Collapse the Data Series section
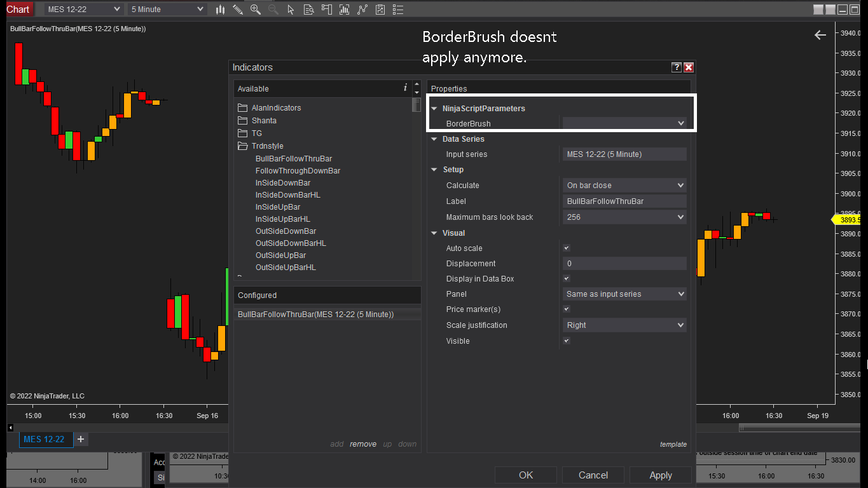 click(x=435, y=139)
